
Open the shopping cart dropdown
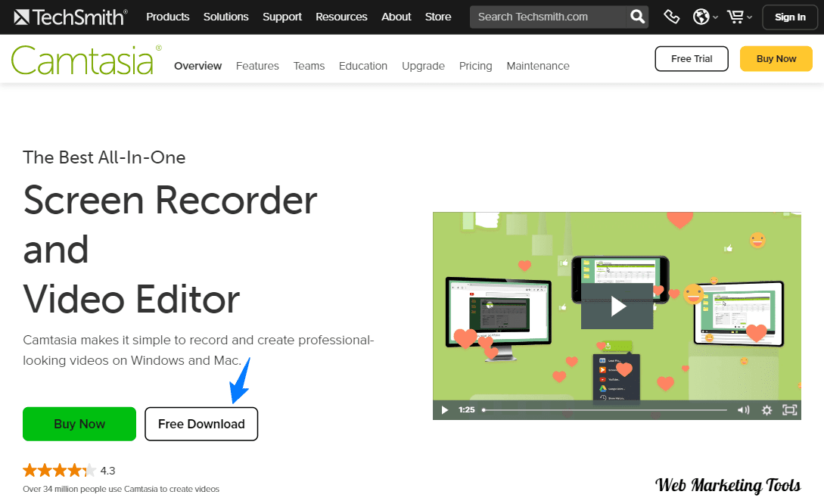tap(739, 17)
